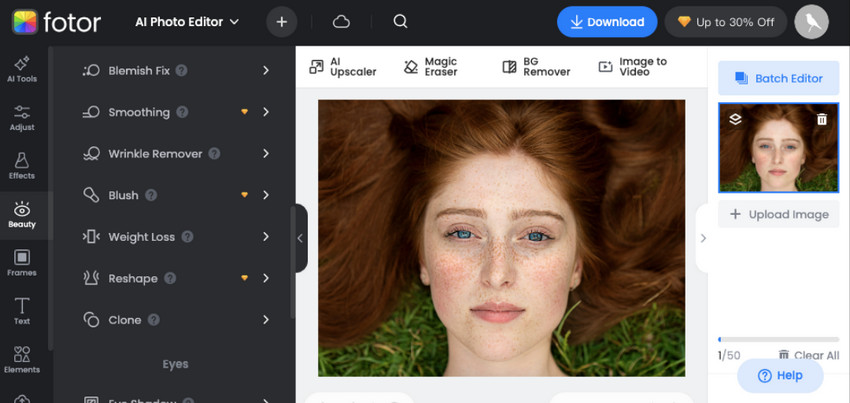The image size is (850, 403).
Task: Show help info for Wrinkle Remover
Action: click(x=215, y=153)
